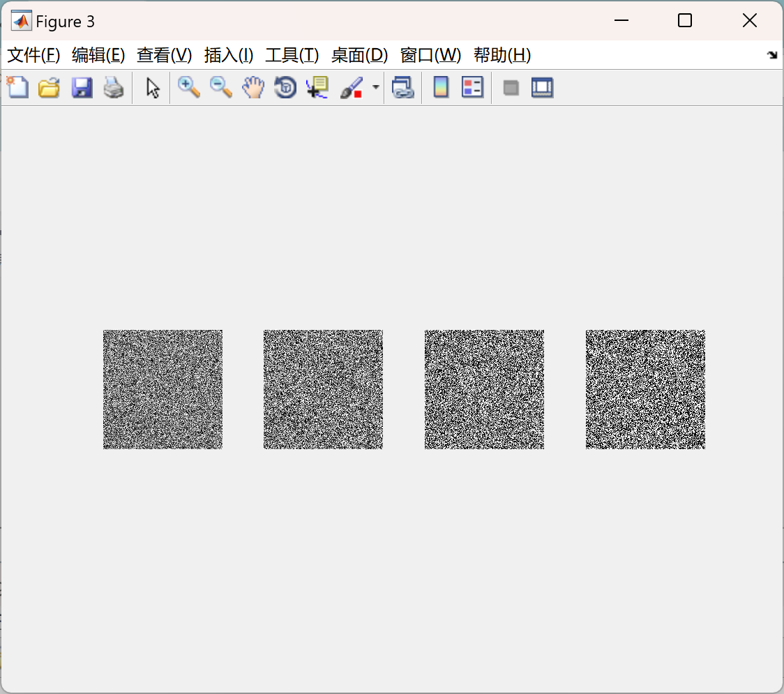Click the MATLAB logo in the title bar

[22, 21]
